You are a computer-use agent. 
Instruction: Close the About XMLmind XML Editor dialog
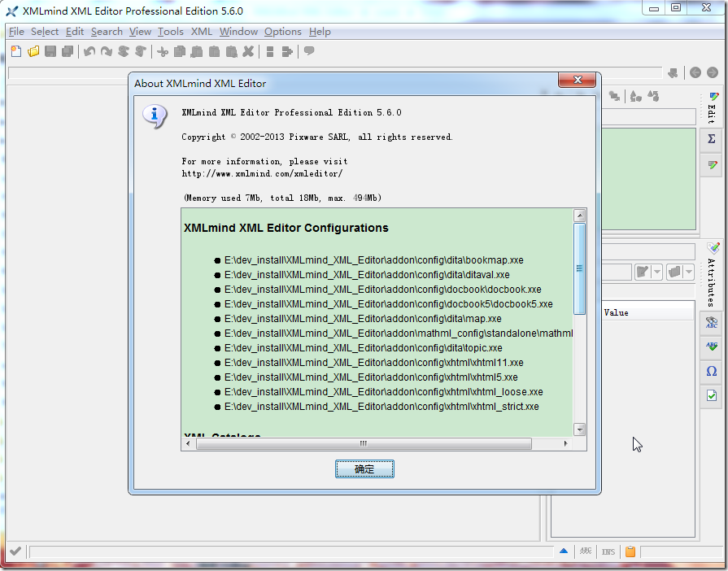click(x=577, y=80)
